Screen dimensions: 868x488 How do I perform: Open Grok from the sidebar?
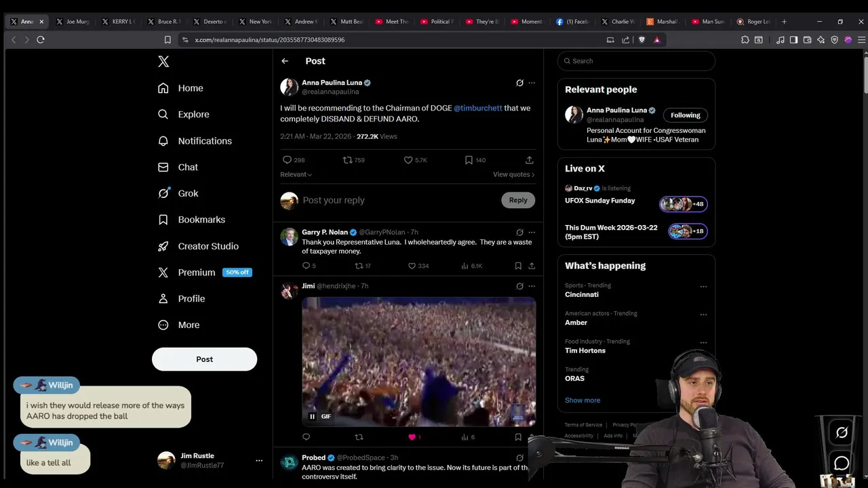[178, 193]
